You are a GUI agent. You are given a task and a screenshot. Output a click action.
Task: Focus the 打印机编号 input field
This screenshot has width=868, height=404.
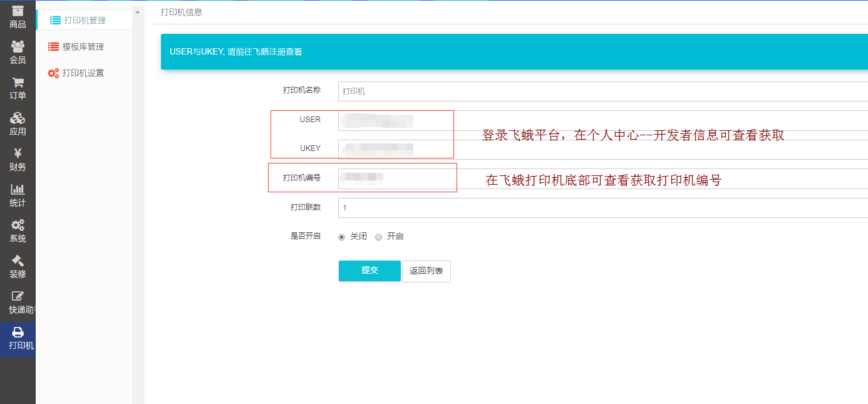click(x=602, y=179)
